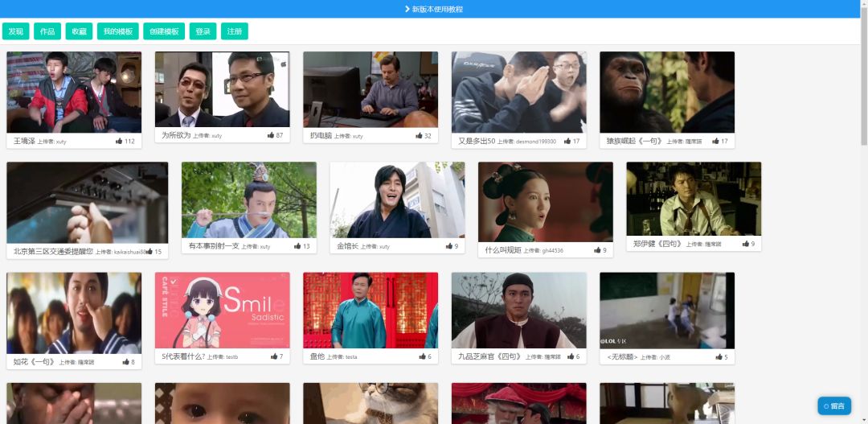Click S代表着什么? title text
This screenshot has height=424, width=868.
183,356
